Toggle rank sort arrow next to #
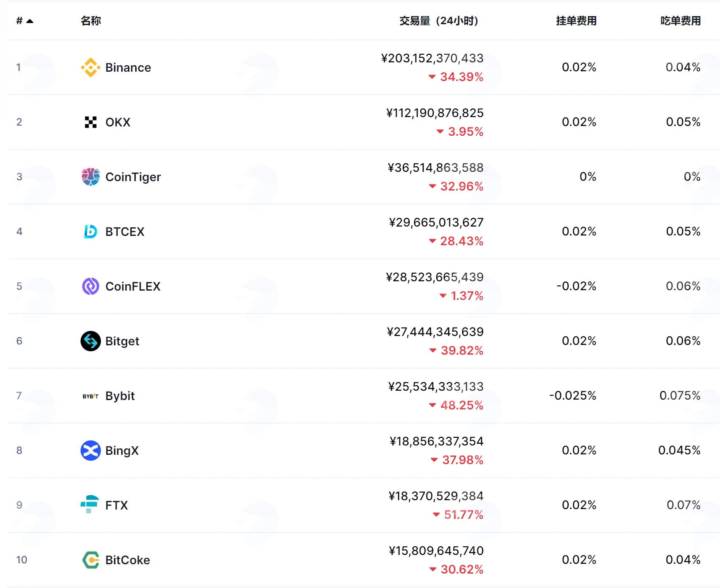 (30, 21)
